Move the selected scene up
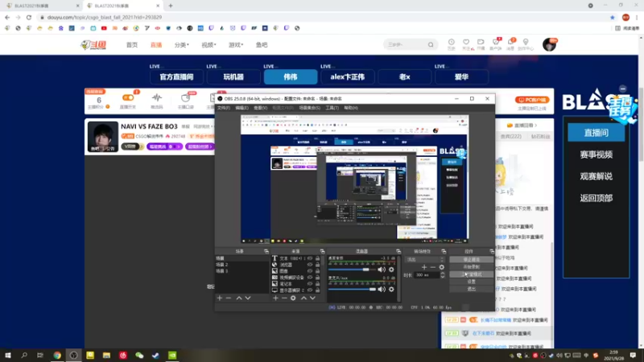Viewport: 644px width, 362px height. point(238,298)
